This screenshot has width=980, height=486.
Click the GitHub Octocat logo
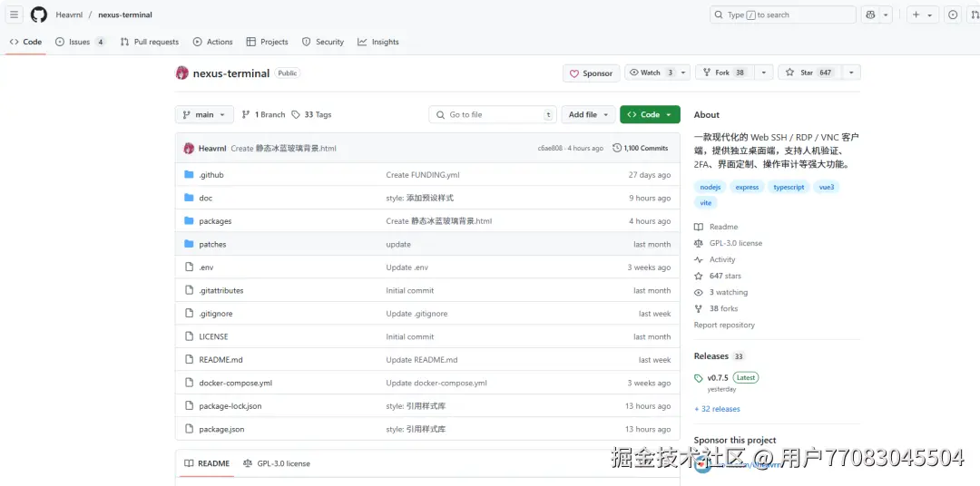(39, 15)
